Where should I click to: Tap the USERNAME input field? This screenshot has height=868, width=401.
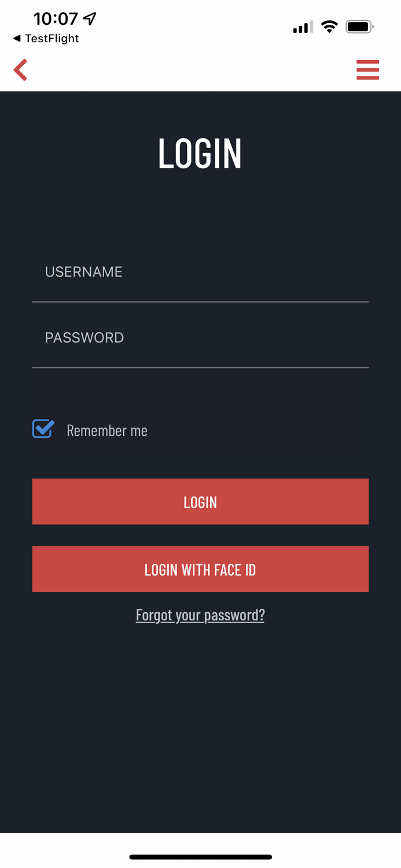200,271
